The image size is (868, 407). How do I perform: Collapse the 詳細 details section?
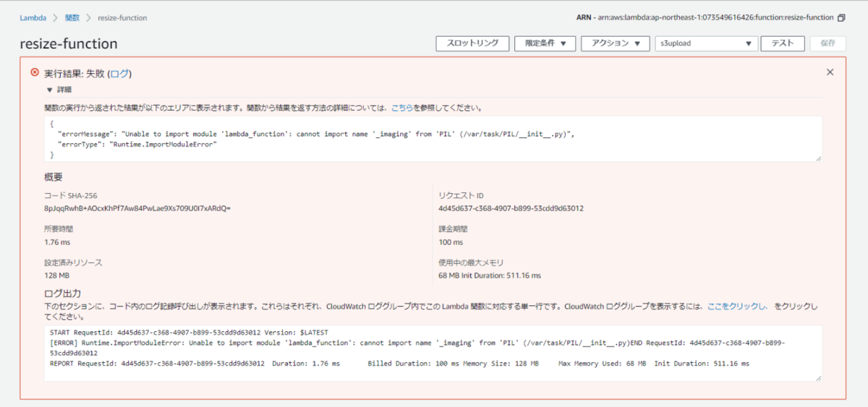click(59, 90)
